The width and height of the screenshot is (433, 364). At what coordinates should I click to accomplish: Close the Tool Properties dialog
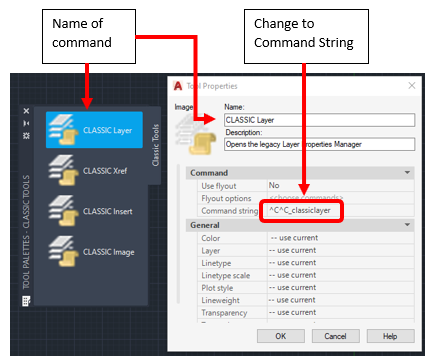[412, 86]
